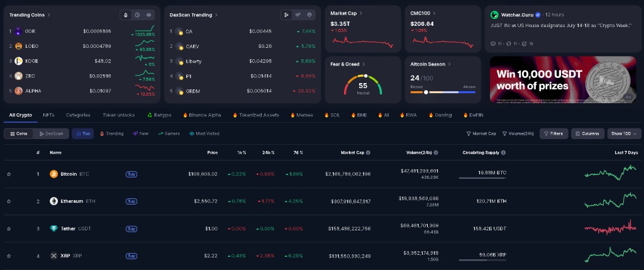The width and height of the screenshot is (644, 270).
Task: Expand the Altcoin Season card chevron
Action: [x=449, y=64]
